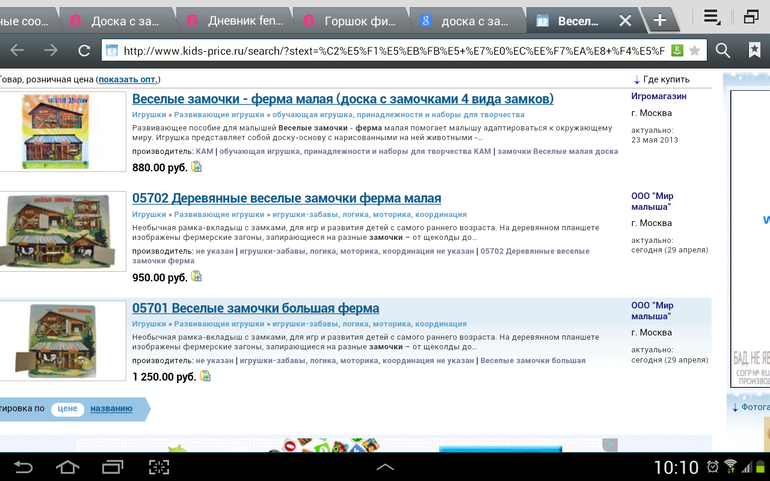Viewport: 770px width, 481px height.
Task: Close the active Весел... tab
Action: (625, 21)
